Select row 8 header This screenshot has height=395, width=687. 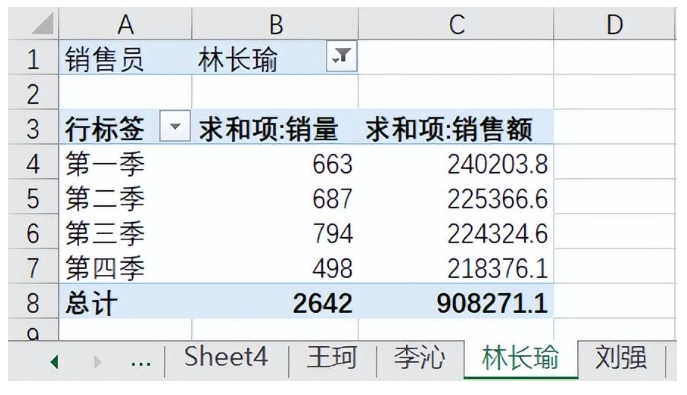pos(33,301)
